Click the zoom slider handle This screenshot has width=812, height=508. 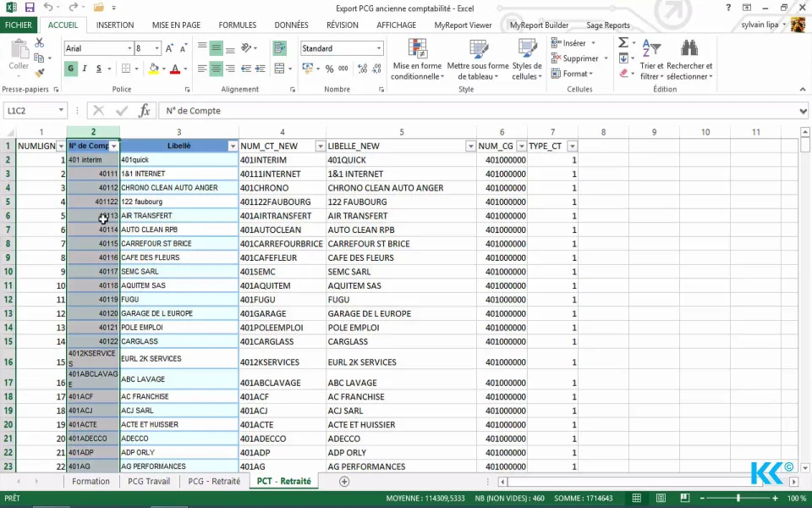[x=738, y=499]
